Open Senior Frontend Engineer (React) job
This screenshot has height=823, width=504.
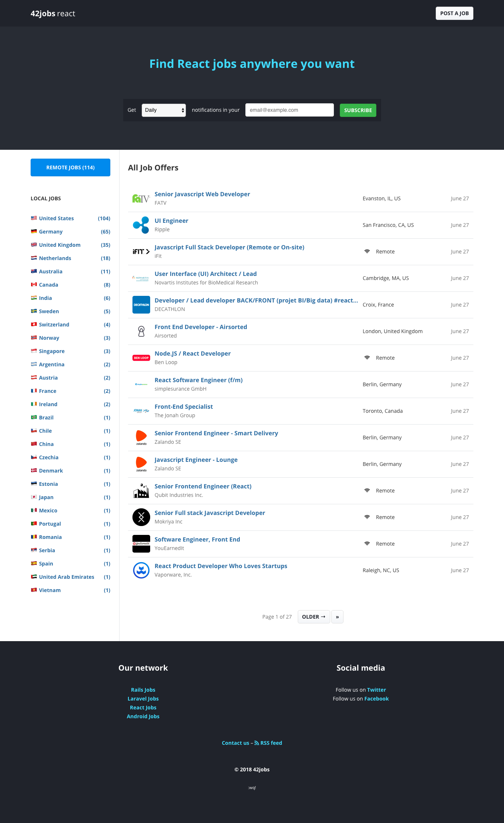pos(203,486)
